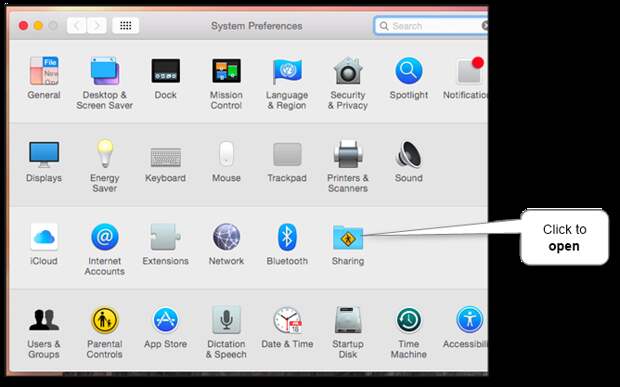Click the Sharing folder icon
The width and height of the screenshot is (620, 387).
348,238
